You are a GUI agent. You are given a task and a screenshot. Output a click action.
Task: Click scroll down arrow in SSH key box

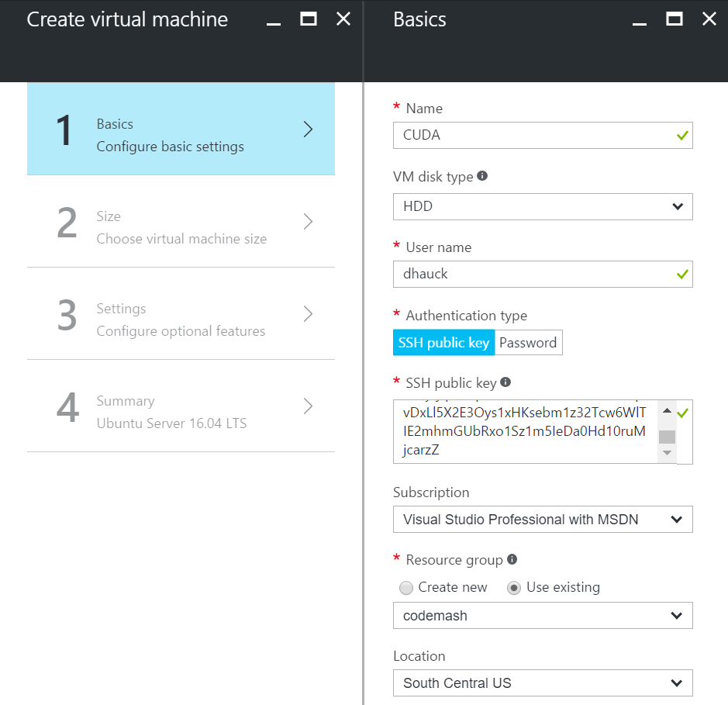(667, 452)
